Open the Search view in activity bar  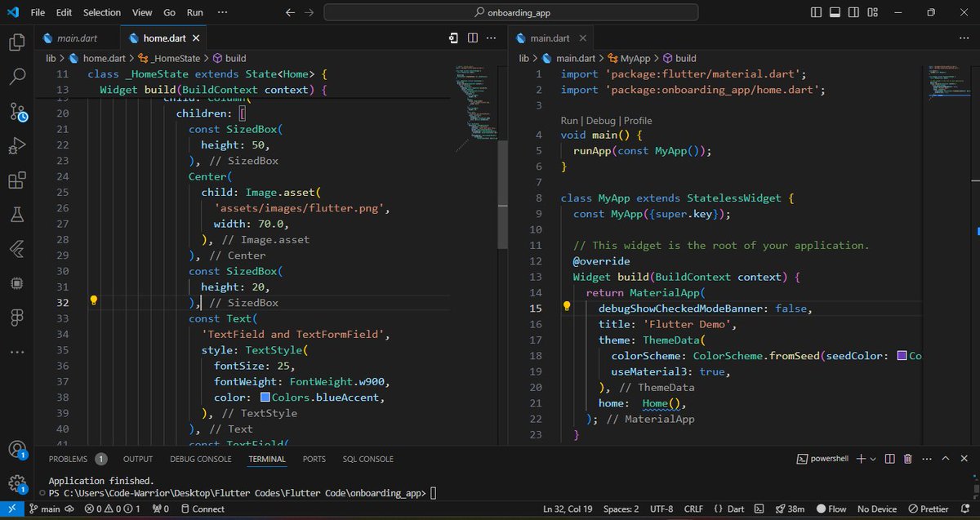pyautogui.click(x=17, y=78)
